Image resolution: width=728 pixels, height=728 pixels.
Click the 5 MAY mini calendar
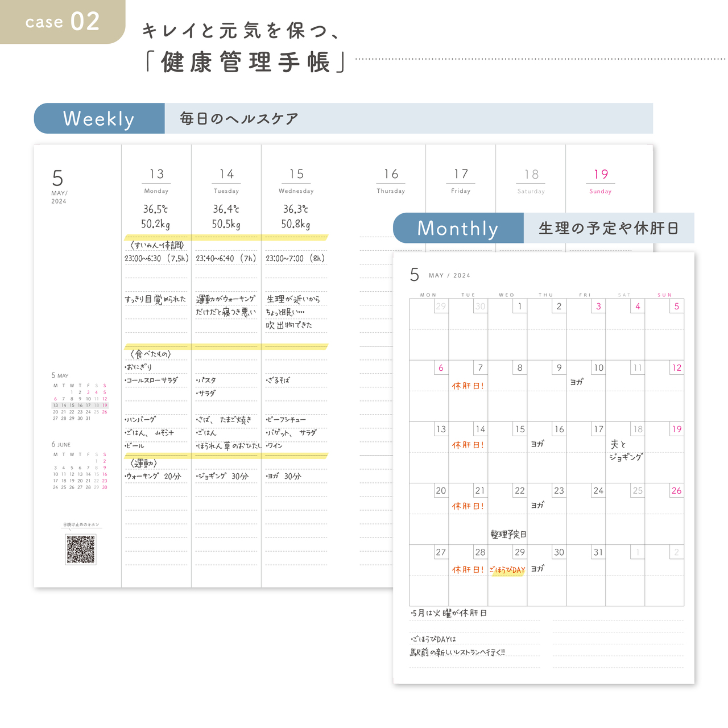click(80, 398)
